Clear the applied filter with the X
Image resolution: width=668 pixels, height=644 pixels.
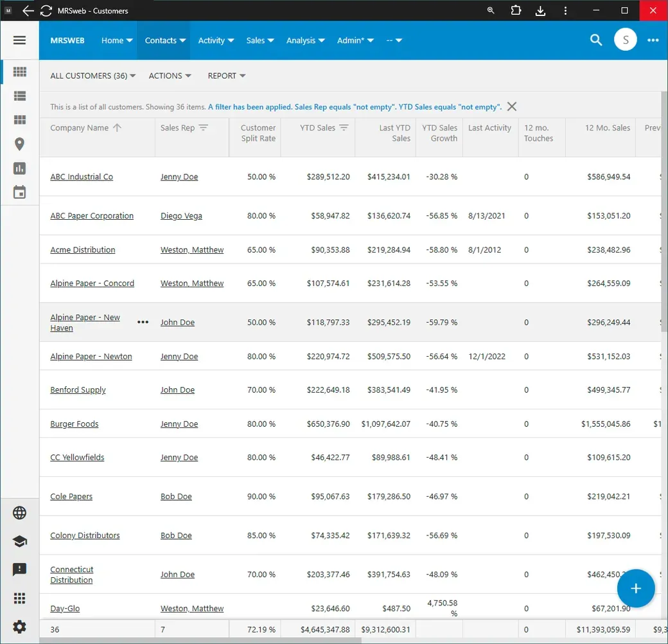(512, 107)
